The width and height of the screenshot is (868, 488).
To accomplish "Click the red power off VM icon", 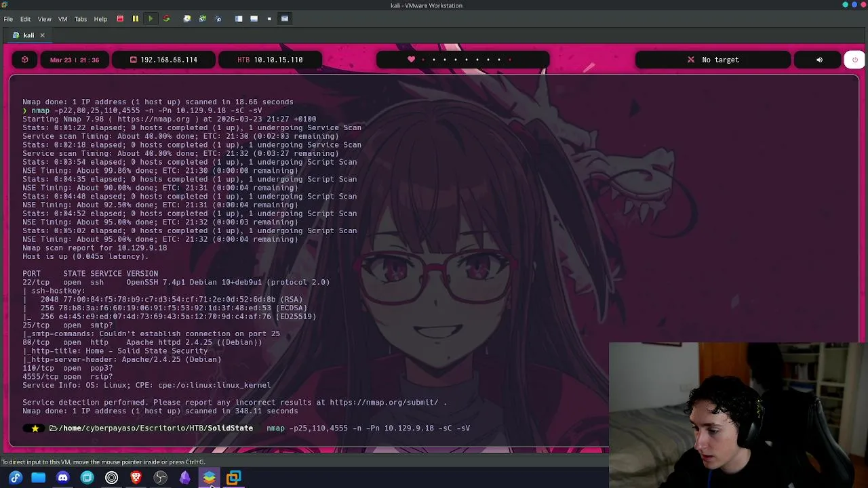I will 120,19.
